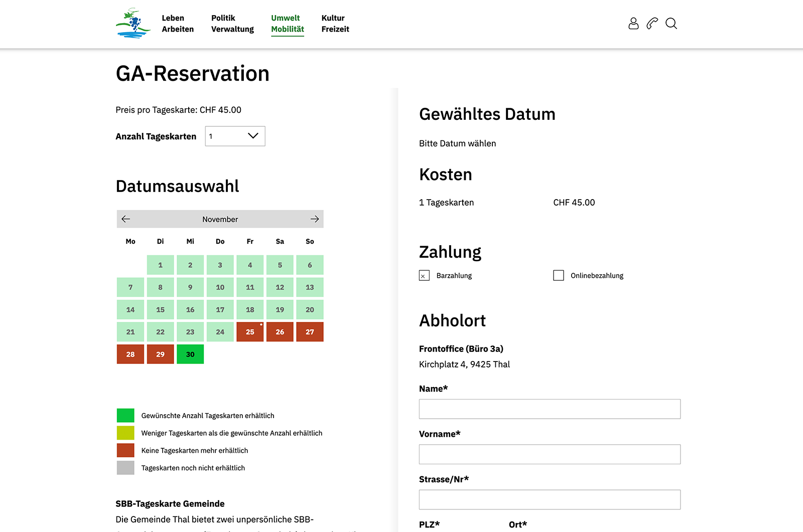
Task: Pick November 15 as the date
Action: pyautogui.click(x=160, y=309)
